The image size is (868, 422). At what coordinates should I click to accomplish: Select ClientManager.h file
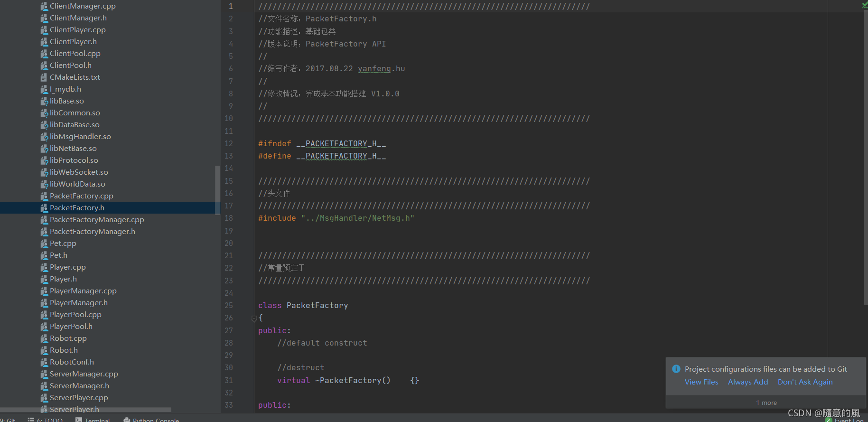[78, 18]
